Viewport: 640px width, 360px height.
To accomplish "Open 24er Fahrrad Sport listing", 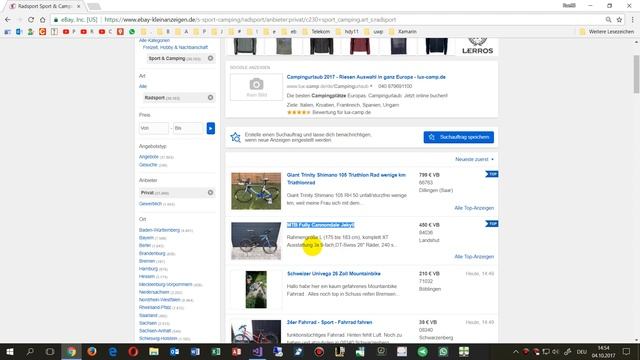I will pyautogui.click(x=329, y=322).
